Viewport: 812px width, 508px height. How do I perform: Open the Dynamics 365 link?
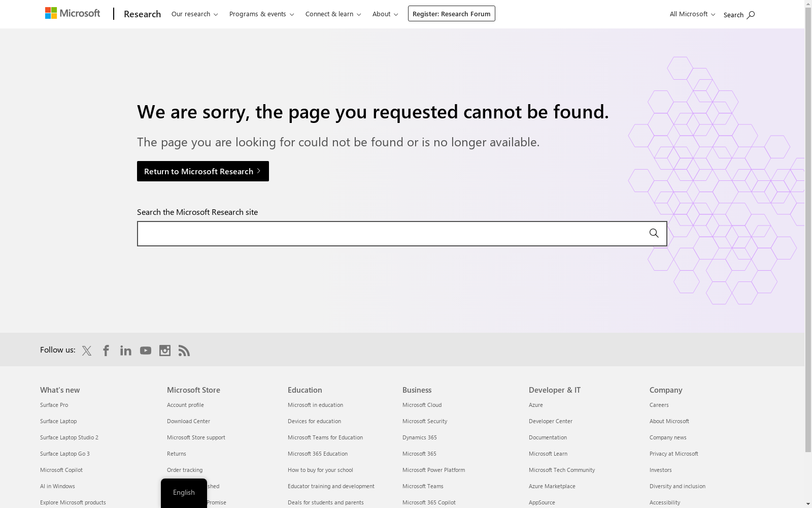coord(420,437)
